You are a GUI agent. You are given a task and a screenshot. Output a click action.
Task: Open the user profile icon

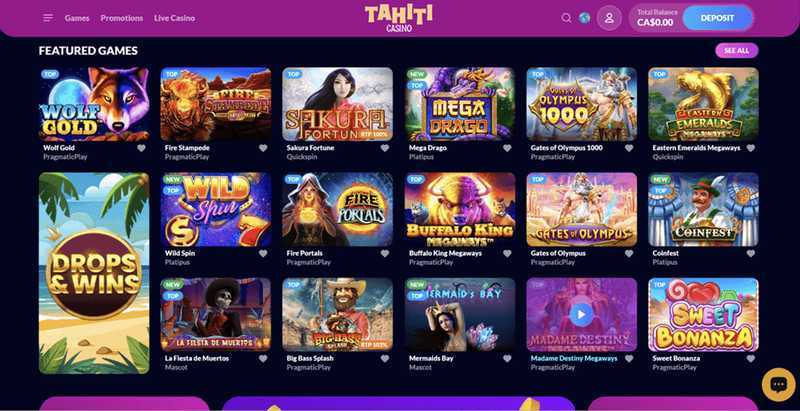click(609, 18)
